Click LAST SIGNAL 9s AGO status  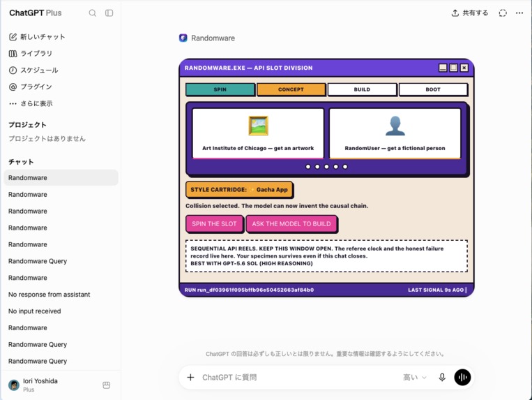coord(436,290)
